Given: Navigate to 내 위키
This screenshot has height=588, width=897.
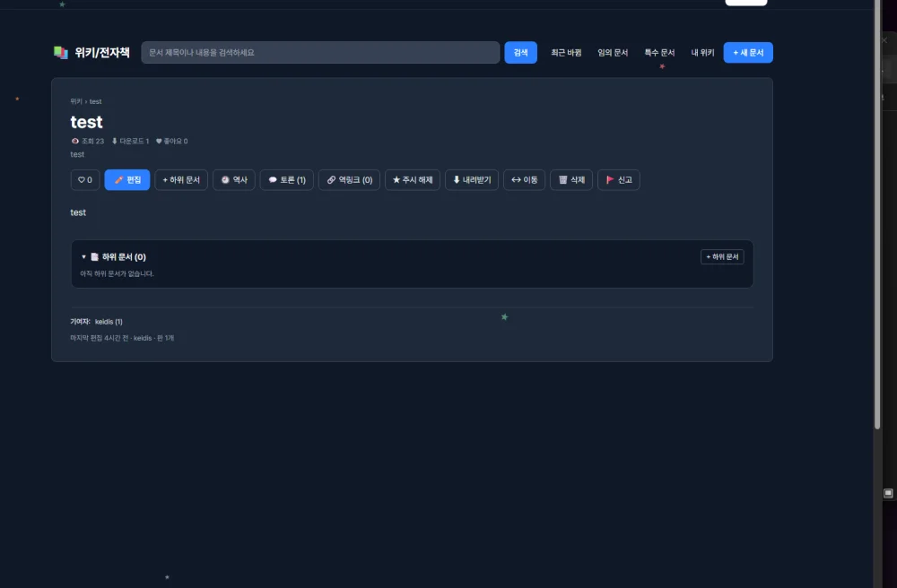Looking at the screenshot, I should click(702, 53).
